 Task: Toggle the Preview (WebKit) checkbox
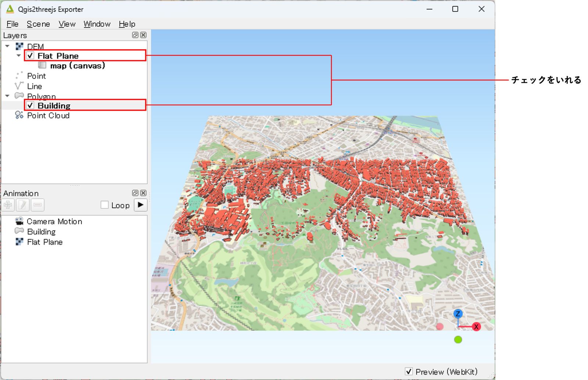[x=409, y=372]
